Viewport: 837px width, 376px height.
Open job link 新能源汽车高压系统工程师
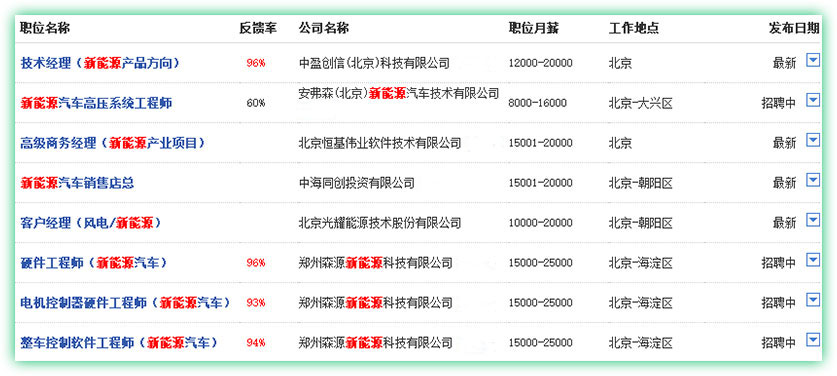coord(96,103)
